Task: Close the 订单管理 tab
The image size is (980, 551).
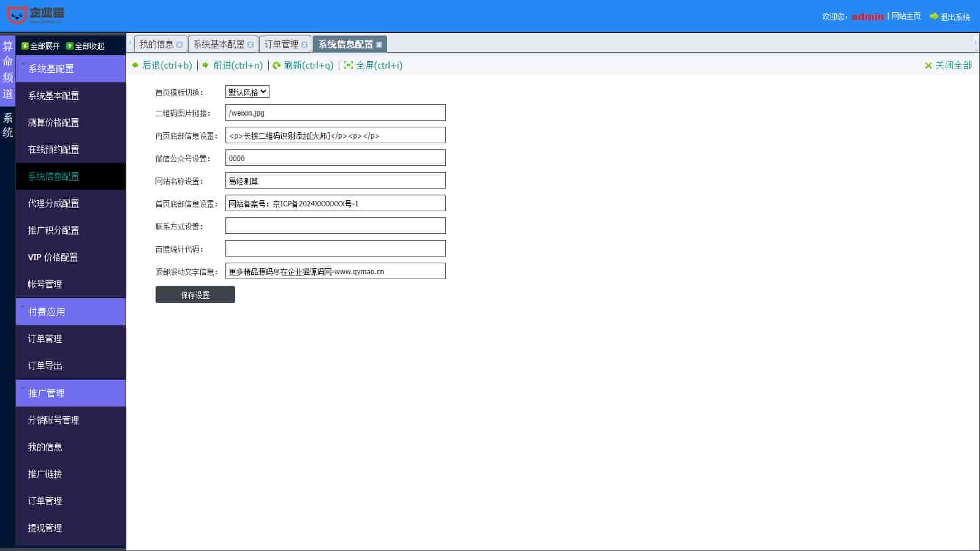Action: click(304, 45)
